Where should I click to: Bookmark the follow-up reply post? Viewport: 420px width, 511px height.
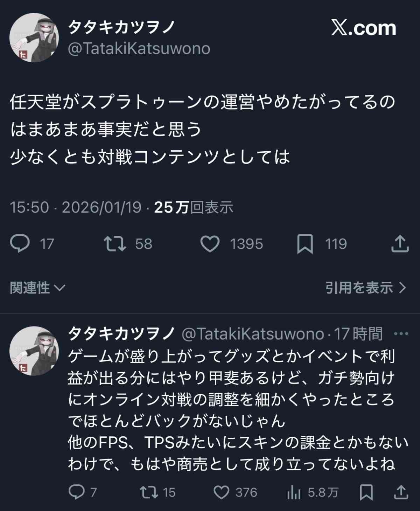[366, 492]
